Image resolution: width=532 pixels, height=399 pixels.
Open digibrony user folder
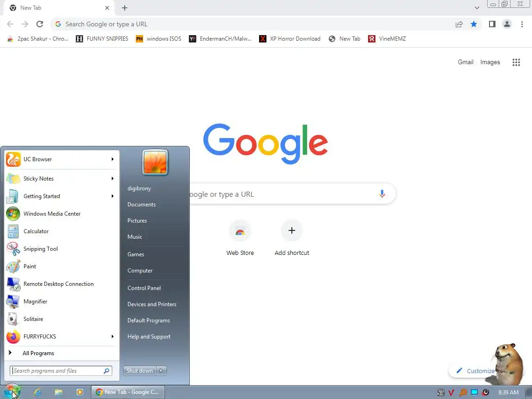139,188
